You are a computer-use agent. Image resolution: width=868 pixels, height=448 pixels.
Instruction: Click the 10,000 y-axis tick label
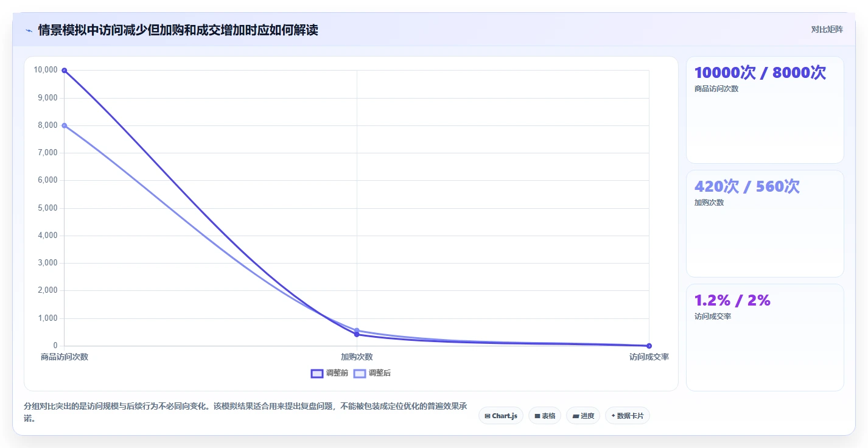pyautogui.click(x=46, y=70)
